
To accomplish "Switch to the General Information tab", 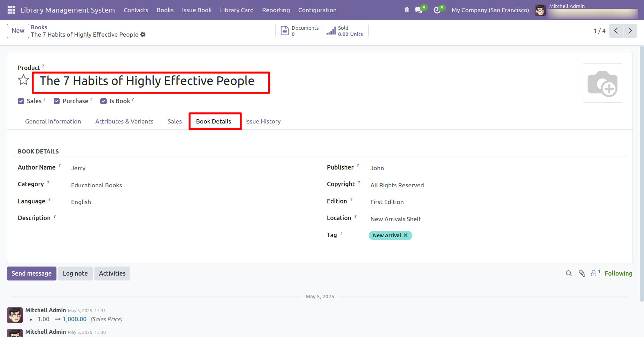I will (53, 121).
